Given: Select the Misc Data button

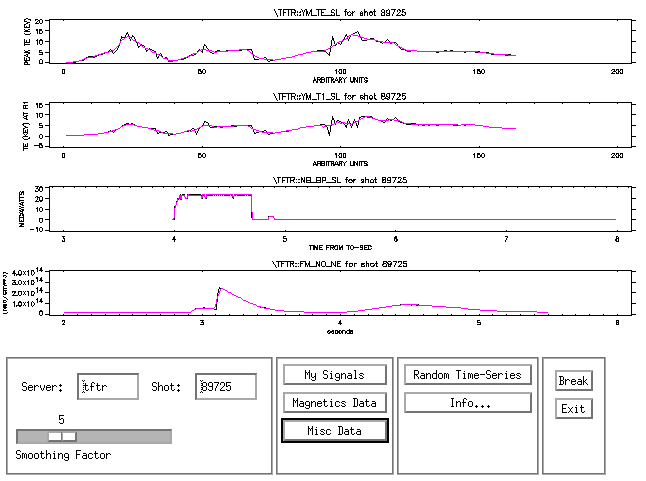Looking at the screenshot, I should 335,430.
